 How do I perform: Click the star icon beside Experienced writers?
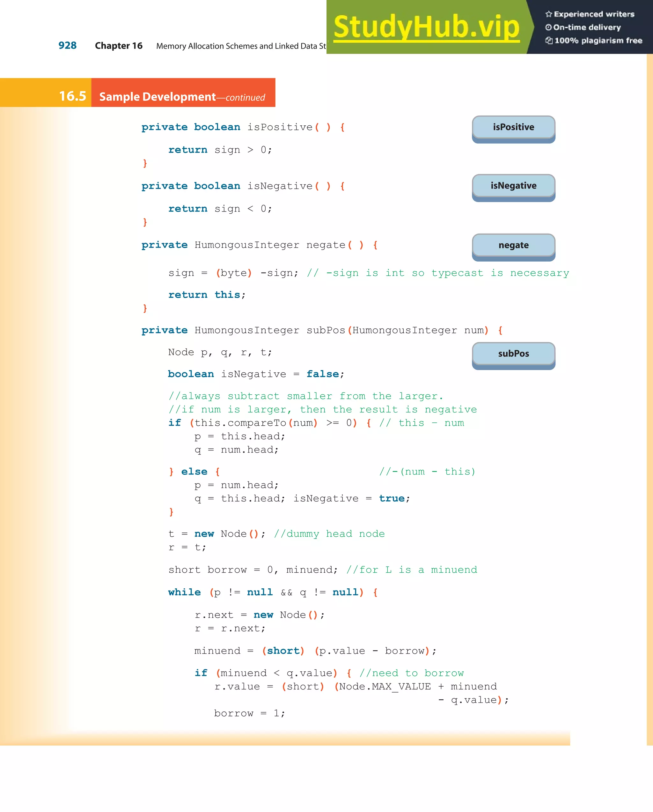click(548, 14)
